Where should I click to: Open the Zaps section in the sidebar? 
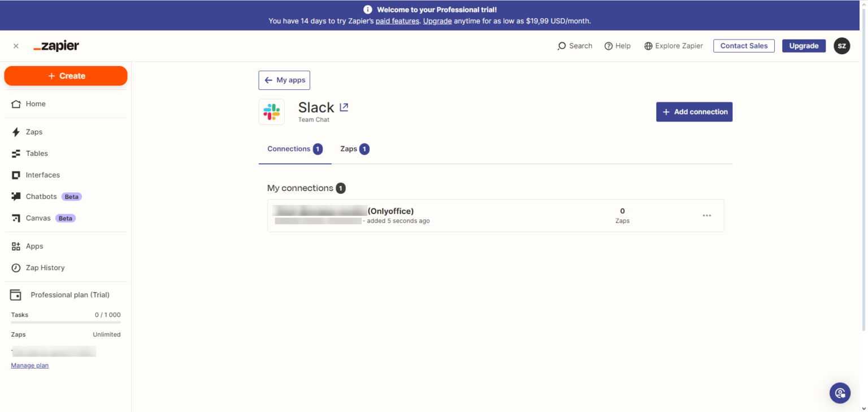34,132
